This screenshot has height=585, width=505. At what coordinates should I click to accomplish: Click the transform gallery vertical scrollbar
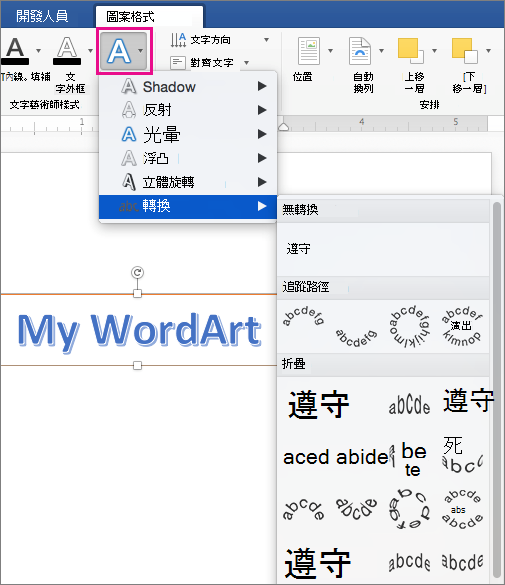(496, 390)
